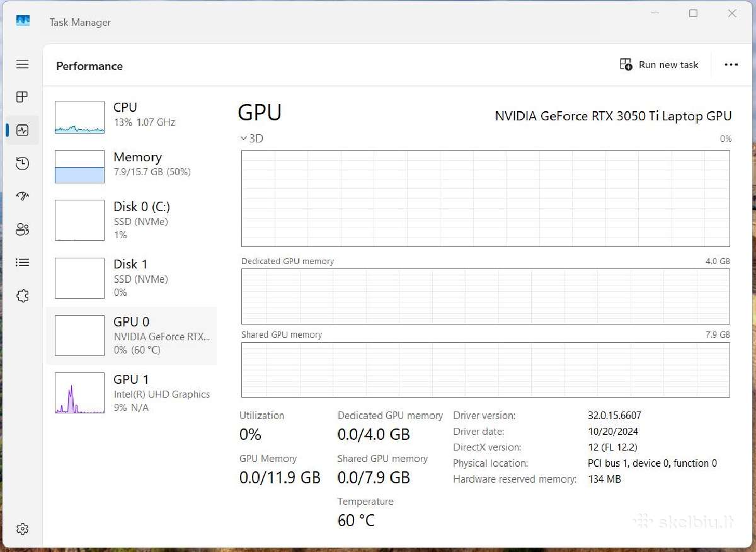Select GPU 1 Intel UHD Graphics entry
Viewport: 756px width, 552px height.
pos(131,393)
